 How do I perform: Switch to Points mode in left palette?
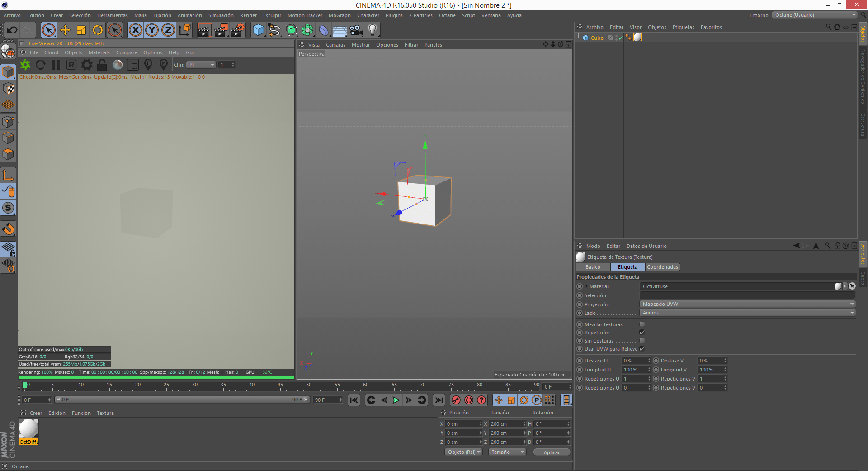point(9,122)
